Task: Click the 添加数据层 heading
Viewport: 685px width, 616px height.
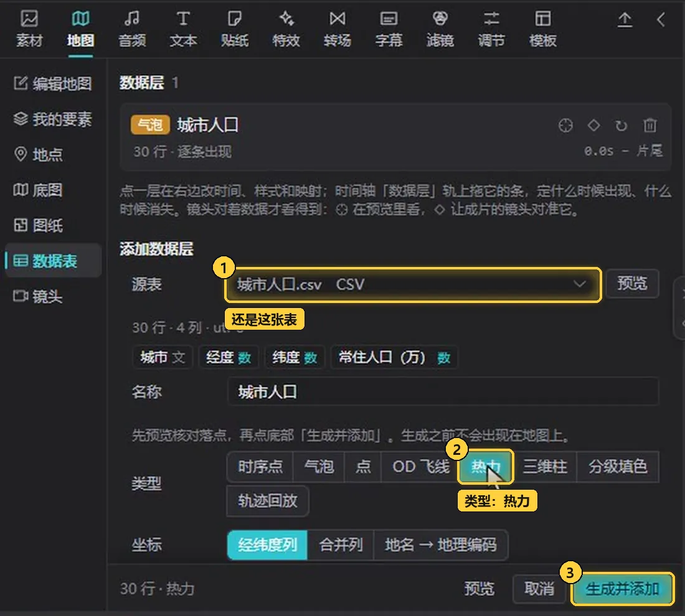Action: (x=156, y=249)
